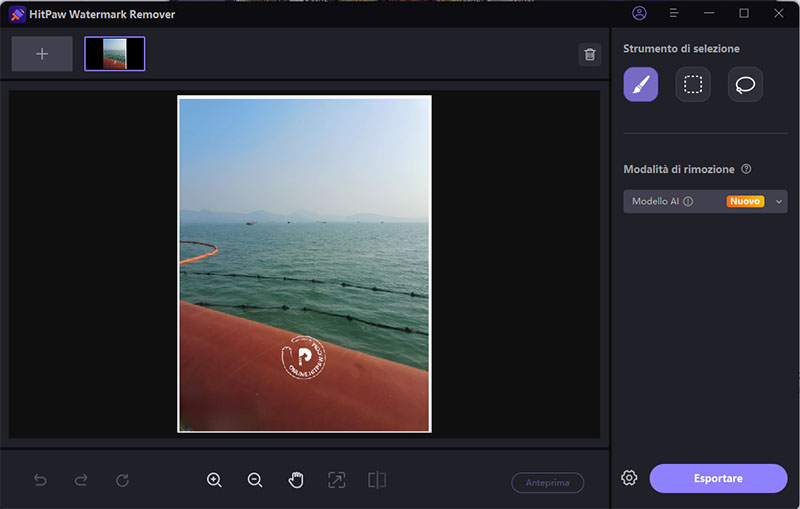Viewport: 800px width, 509px height.
Task: Click the zoom out magnifier icon
Action: coord(255,480)
